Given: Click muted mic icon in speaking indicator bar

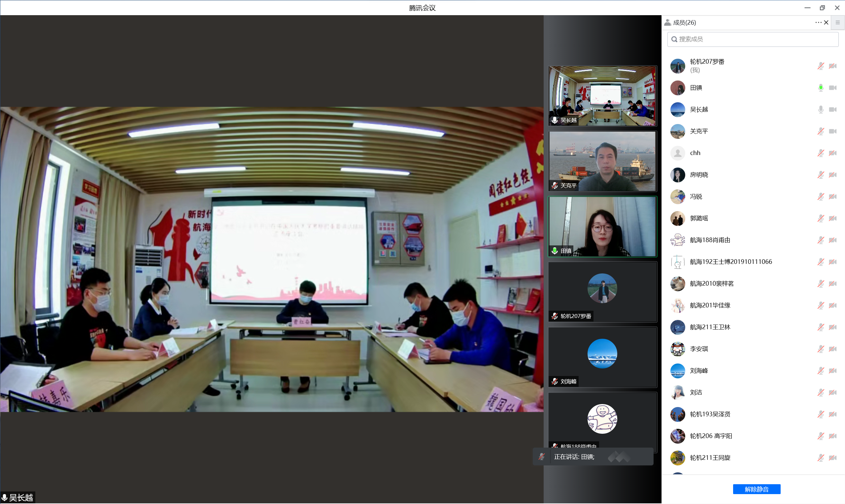Looking at the screenshot, I should [542, 457].
